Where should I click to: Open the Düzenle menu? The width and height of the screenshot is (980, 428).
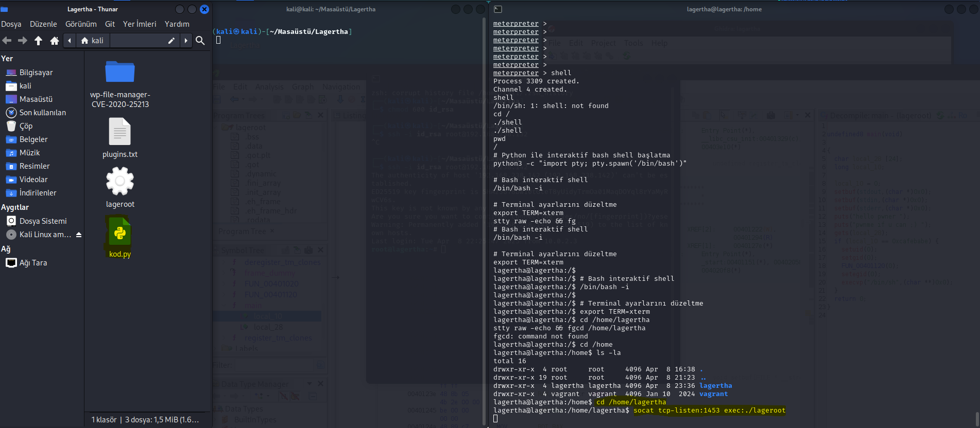(43, 24)
